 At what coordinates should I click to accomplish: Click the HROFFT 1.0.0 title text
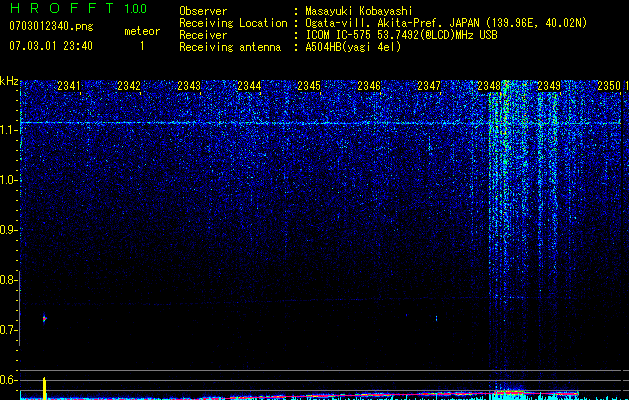79,8
